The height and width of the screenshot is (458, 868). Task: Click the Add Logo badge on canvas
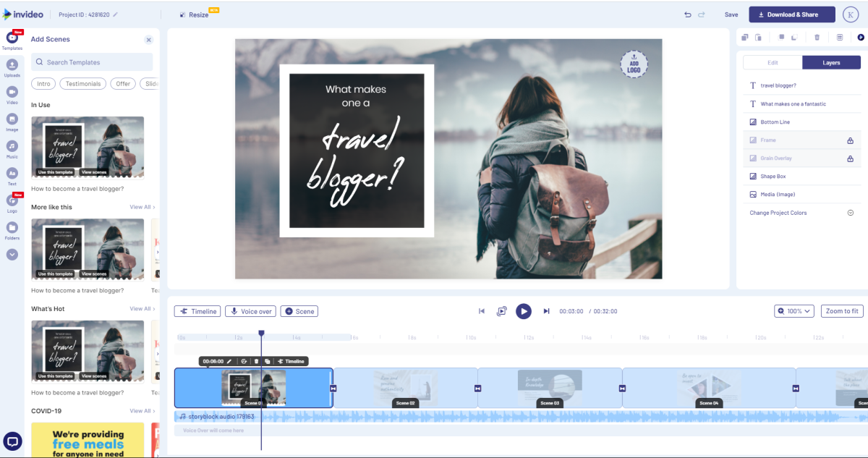tap(634, 64)
